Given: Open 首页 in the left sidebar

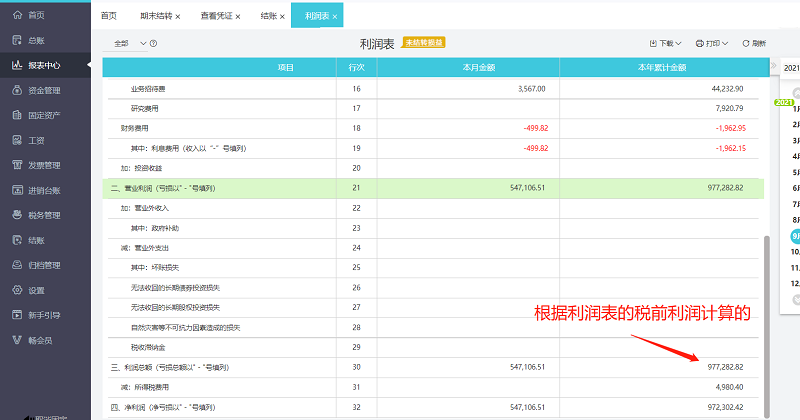Looking at the screenshot, I should click(36, 16).
